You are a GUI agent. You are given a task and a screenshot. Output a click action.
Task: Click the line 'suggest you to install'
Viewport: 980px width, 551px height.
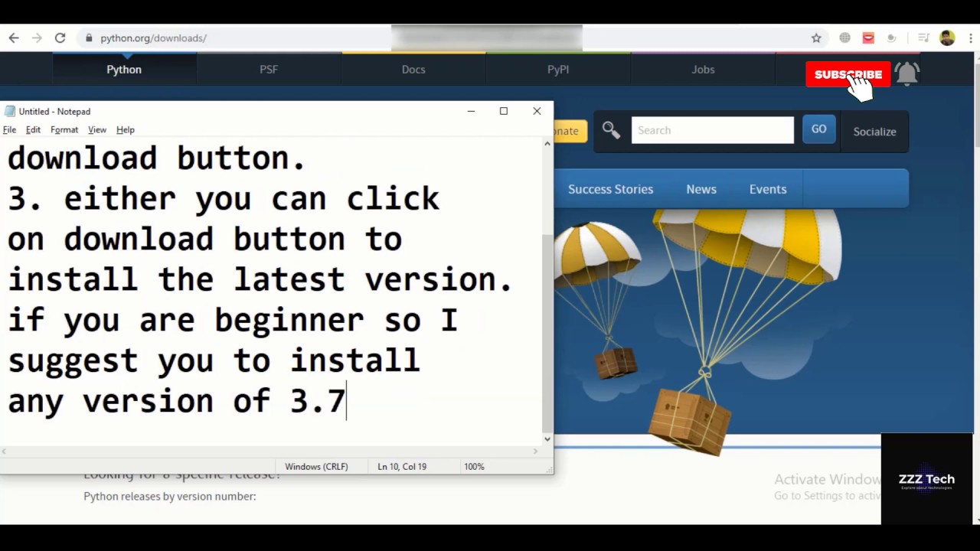click(x=214, y=361)
